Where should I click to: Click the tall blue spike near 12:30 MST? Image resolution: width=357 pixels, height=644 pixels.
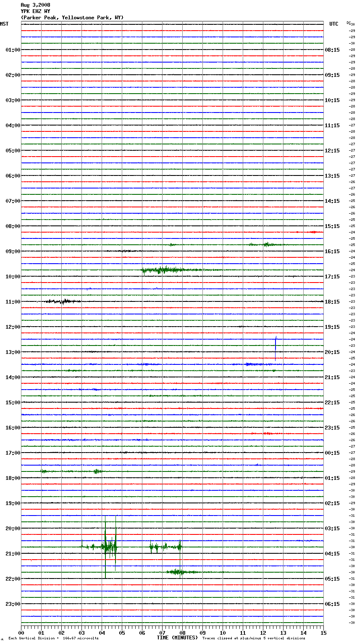[x=276, y=348]
